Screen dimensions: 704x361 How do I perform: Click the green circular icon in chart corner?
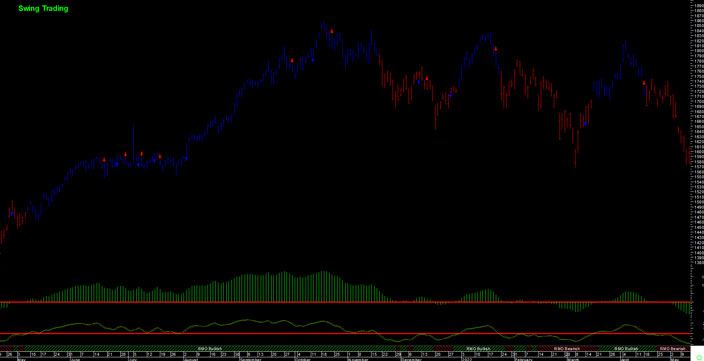[699, 357]
